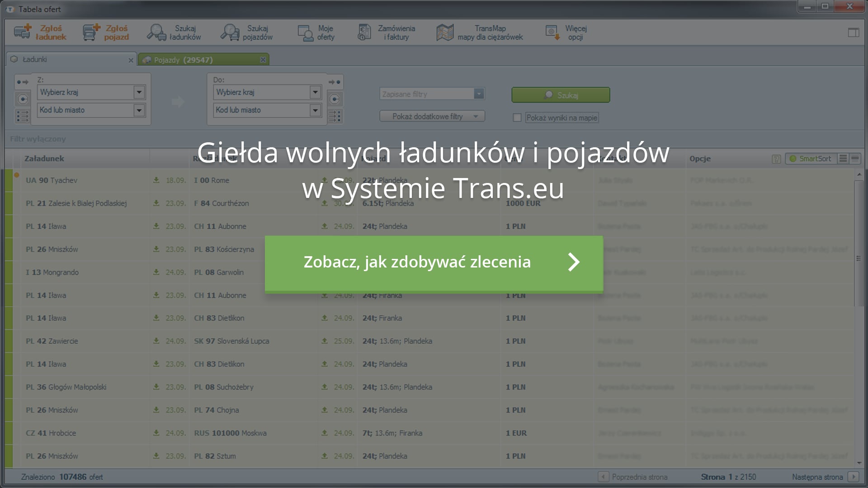Click unloading icon in I 00 Rome row

[x=325, y=180]
